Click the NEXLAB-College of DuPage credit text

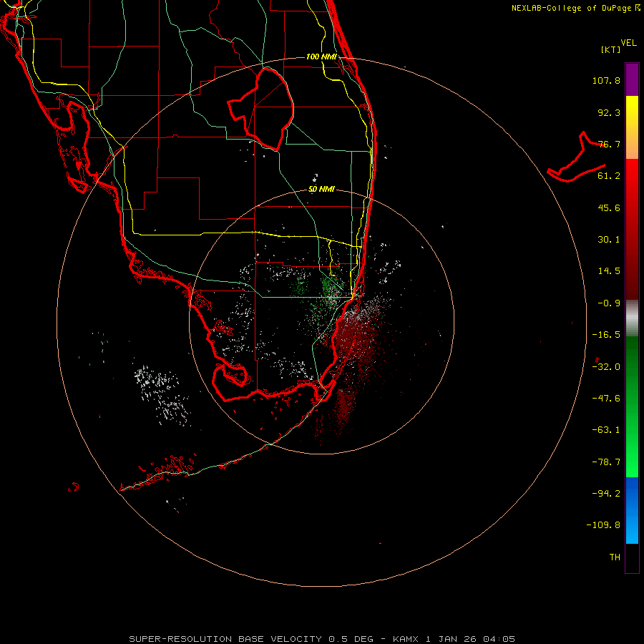point(576,8)
